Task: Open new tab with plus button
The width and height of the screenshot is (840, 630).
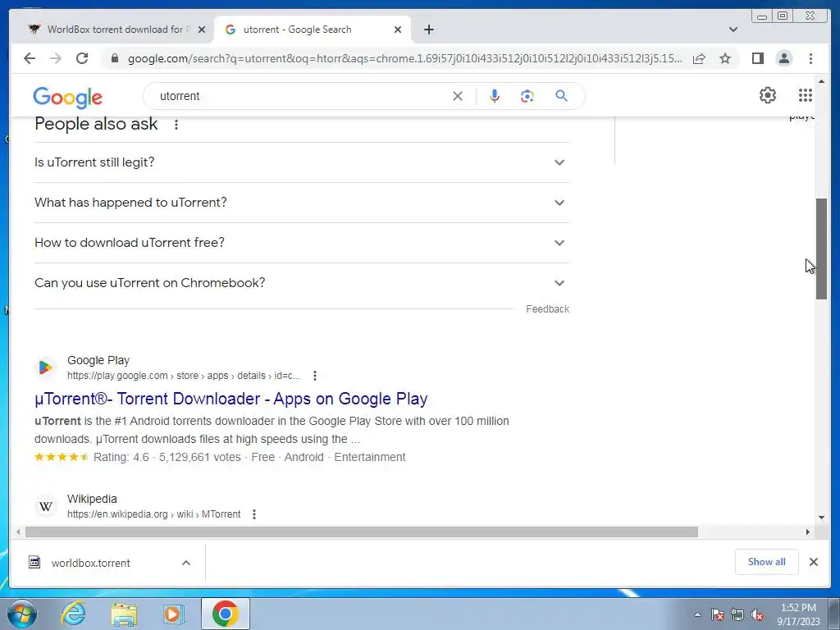Action: click(428, 30)
